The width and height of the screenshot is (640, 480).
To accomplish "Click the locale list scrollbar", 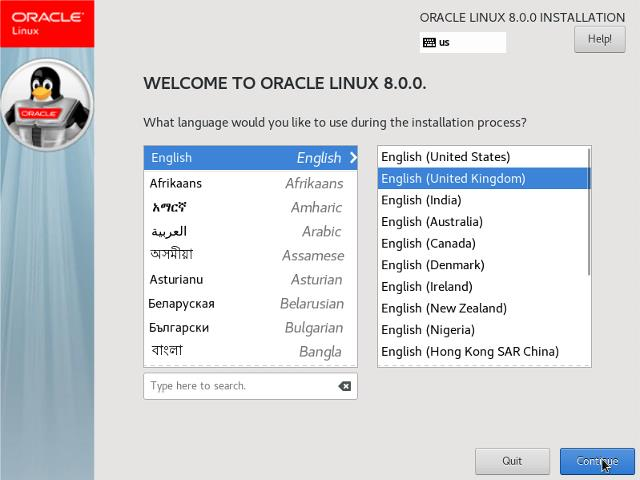I will coord(589,212).
